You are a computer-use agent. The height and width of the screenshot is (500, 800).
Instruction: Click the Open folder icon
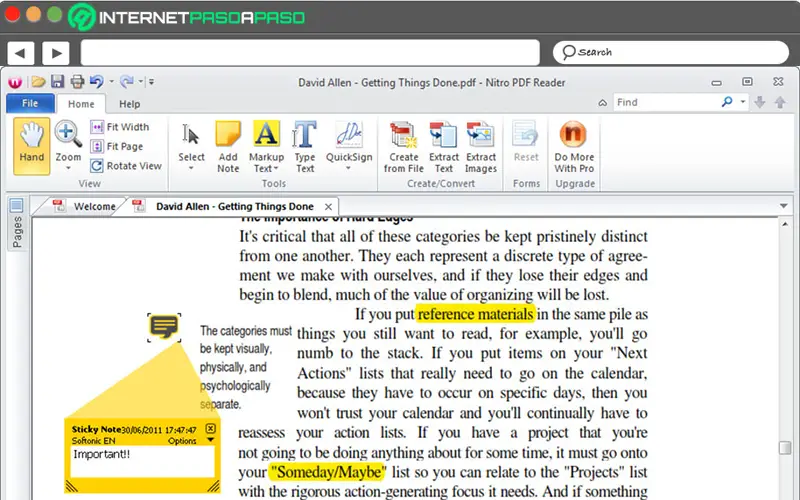[x=38, y=81]
